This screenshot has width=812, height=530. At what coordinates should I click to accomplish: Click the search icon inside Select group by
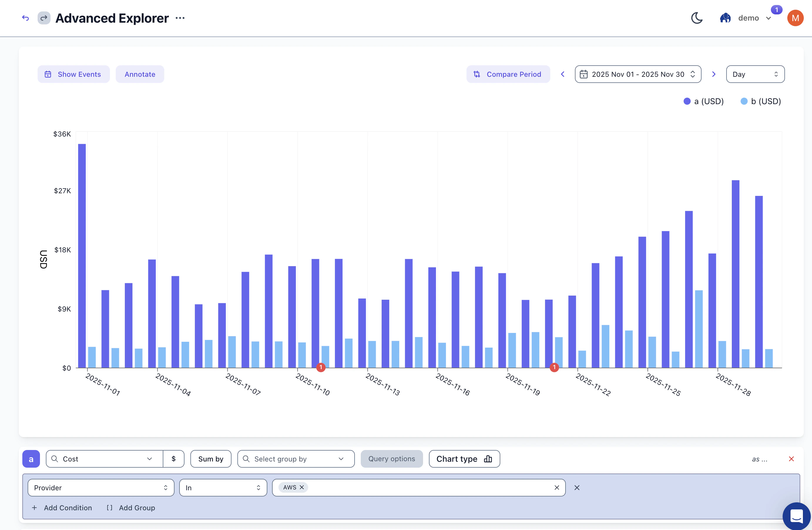point(246,459)
